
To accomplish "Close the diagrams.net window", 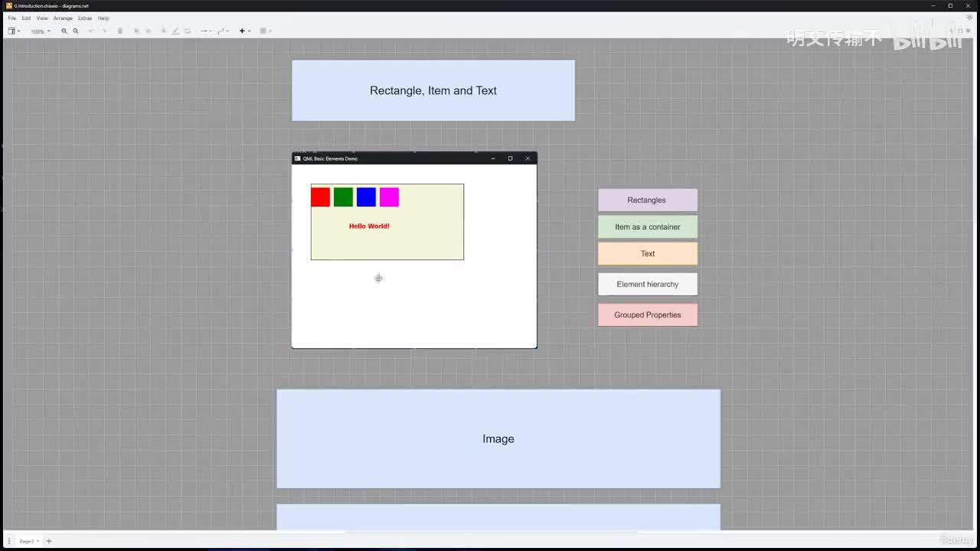I will [x=969, y=5].
